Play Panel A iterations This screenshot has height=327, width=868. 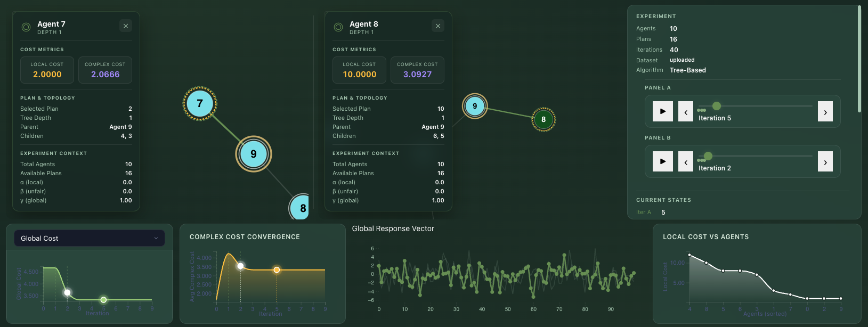pyautogui.click(x=663, y=111)
